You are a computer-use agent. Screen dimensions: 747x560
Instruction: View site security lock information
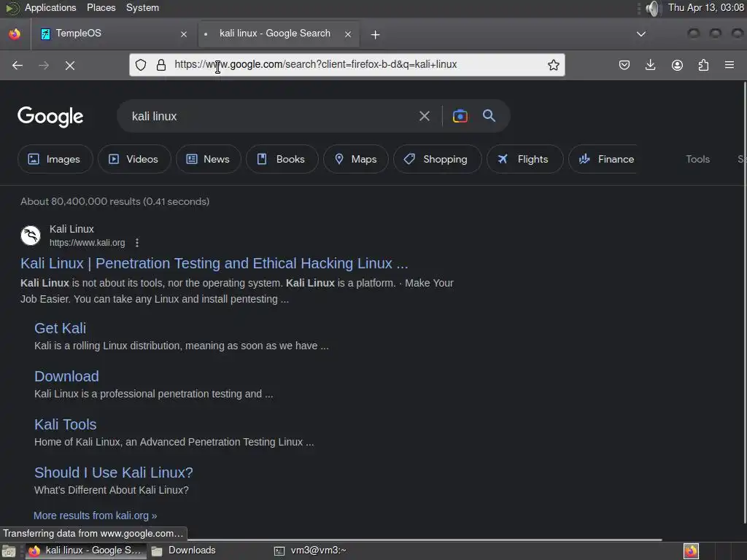point(161,65)
